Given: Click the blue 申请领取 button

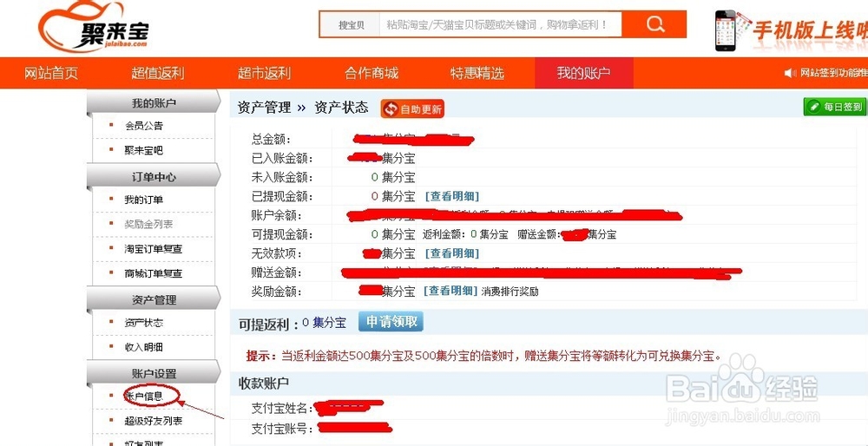Looking at the screenshot, I should tap(391, 322).
